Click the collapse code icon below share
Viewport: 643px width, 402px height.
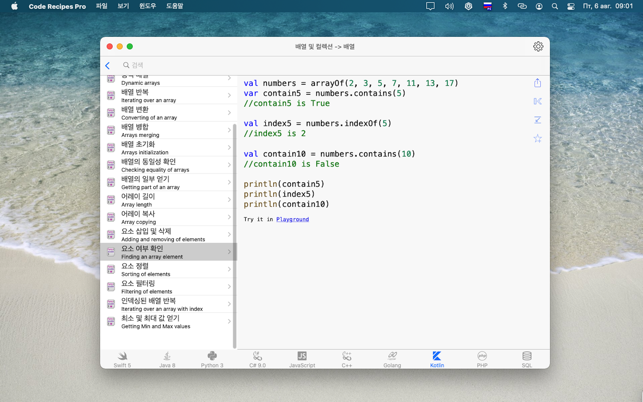pos(538,101)
